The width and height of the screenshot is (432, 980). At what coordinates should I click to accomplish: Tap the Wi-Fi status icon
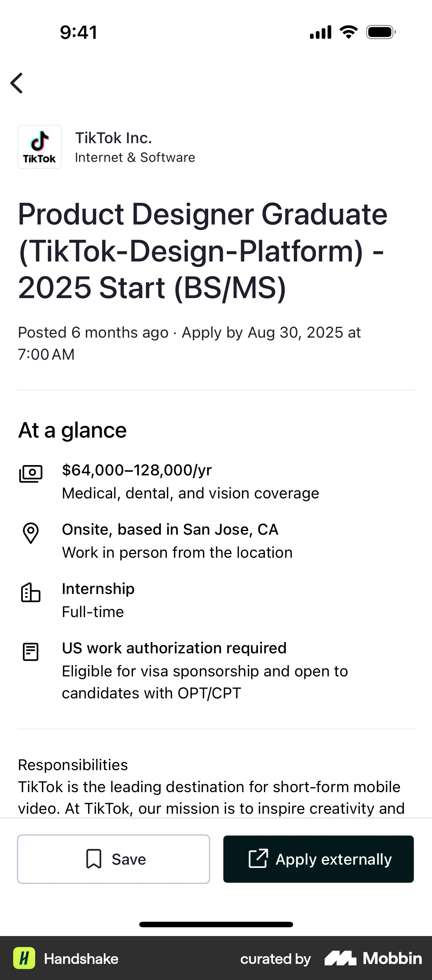click(x=348, y=32)
